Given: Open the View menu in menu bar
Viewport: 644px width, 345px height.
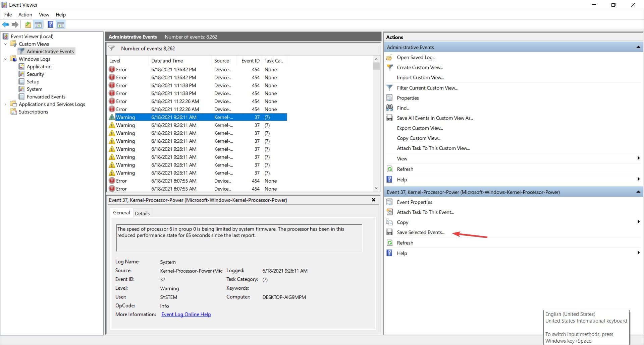Looking at the screenshot, I should [44, 14].
